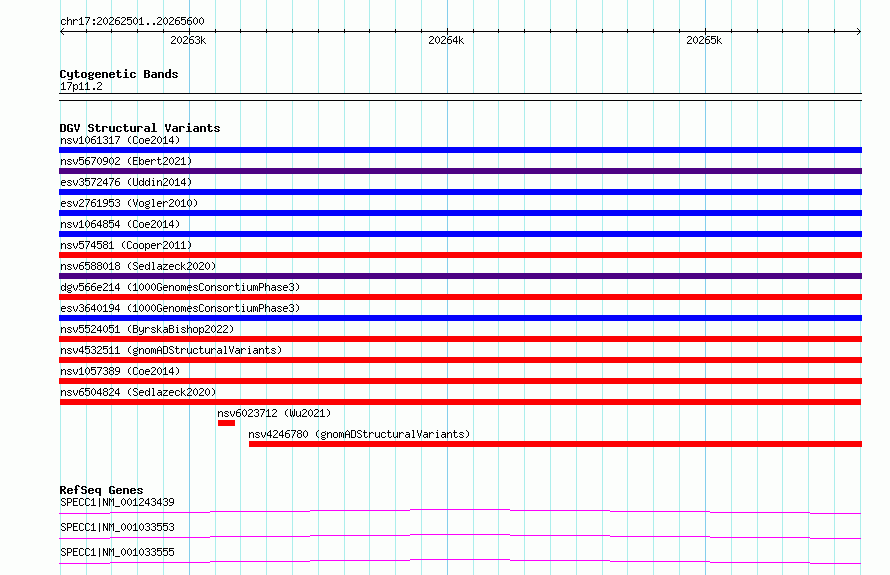
Task: Click the short red bar of nsv6023712
Action: tap(226, 423)
